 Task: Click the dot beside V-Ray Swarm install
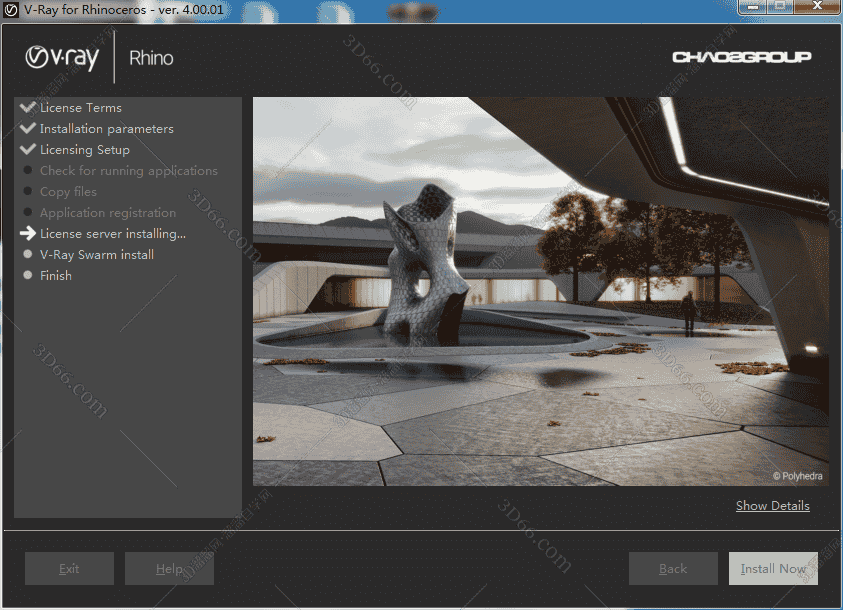tap(28, 254)
